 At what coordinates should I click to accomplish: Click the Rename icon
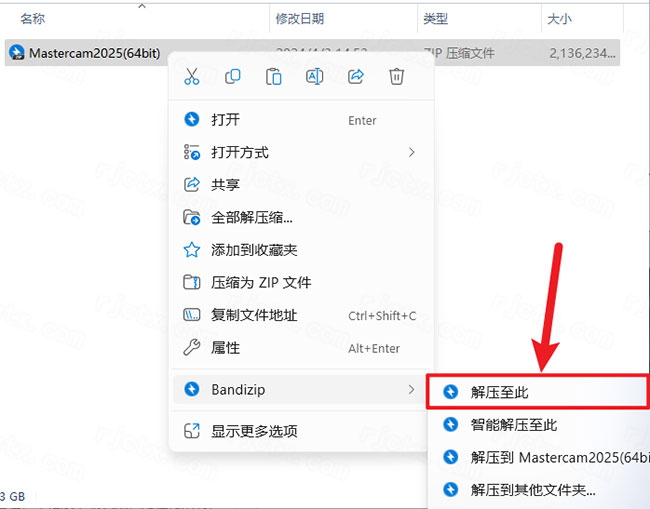coord(315,76)
